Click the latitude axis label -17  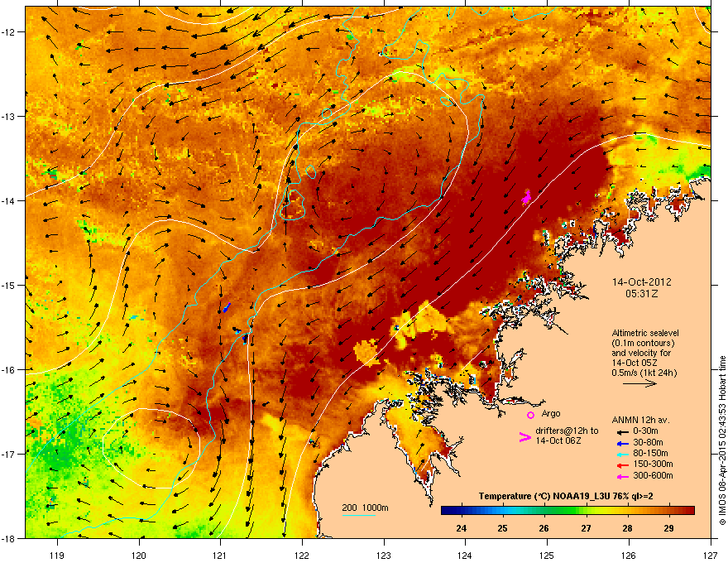click(x=9, y=454)
